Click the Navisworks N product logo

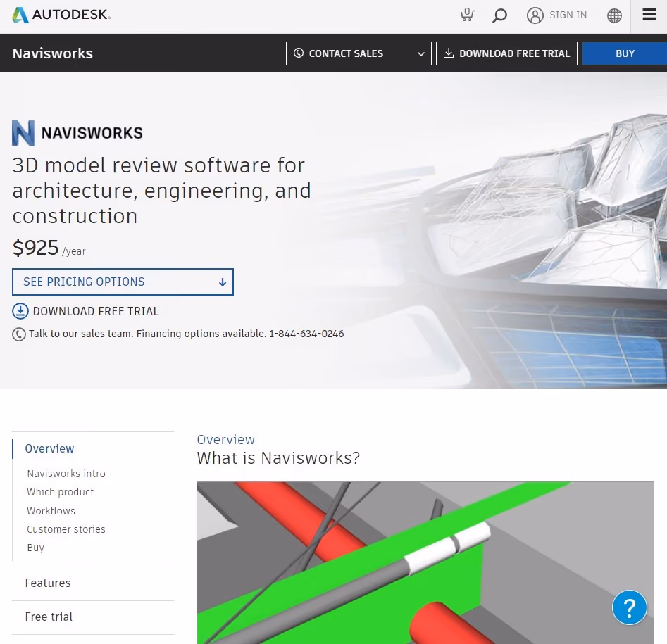tap(23, 132)
